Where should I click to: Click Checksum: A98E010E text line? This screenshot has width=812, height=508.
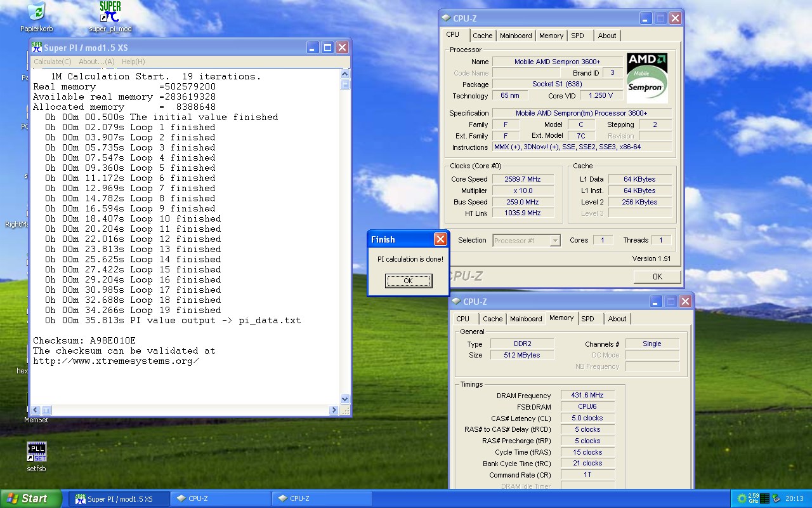click(x=84, y=341)
